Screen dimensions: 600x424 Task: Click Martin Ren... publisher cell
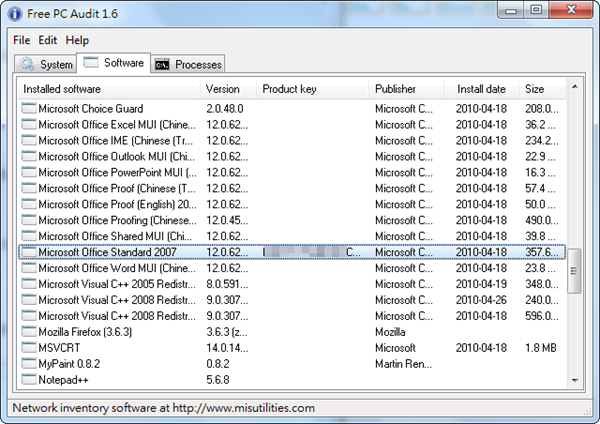(x=403, y=364)
